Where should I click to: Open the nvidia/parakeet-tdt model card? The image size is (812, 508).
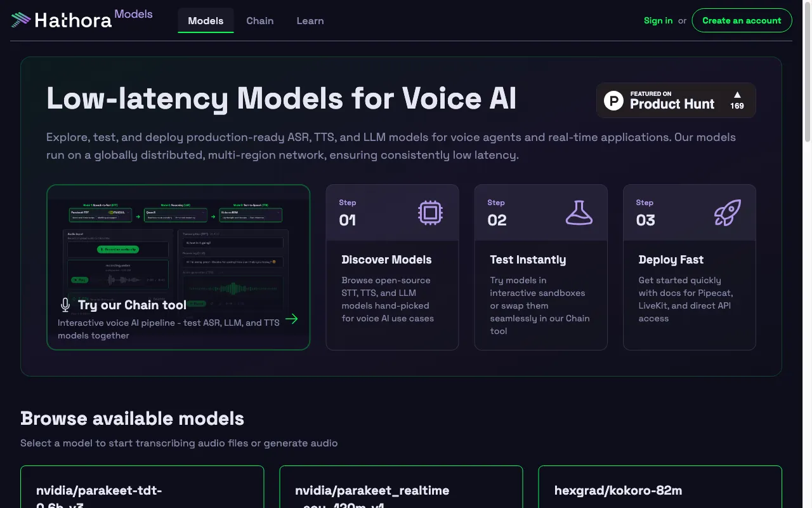click(142, 487)
